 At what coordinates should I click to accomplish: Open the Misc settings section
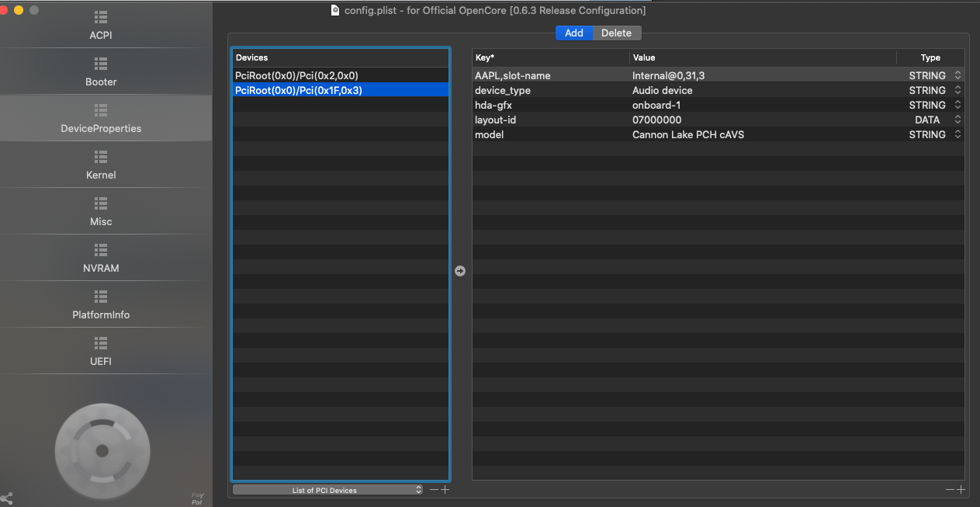coord(101,212)
